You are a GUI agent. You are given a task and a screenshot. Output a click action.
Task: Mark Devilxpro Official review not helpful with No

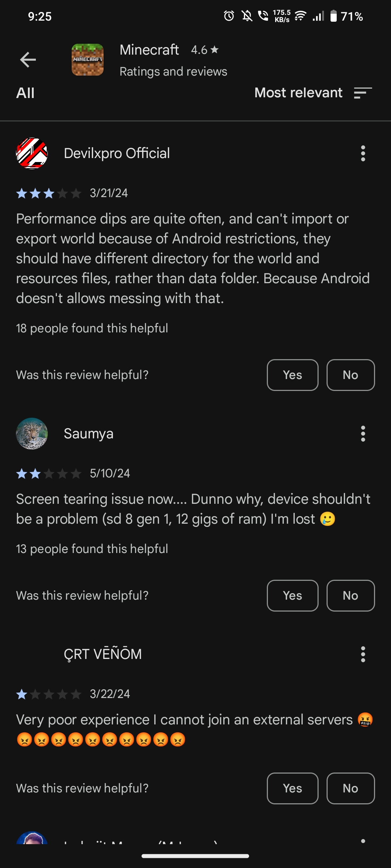(350, 375)
